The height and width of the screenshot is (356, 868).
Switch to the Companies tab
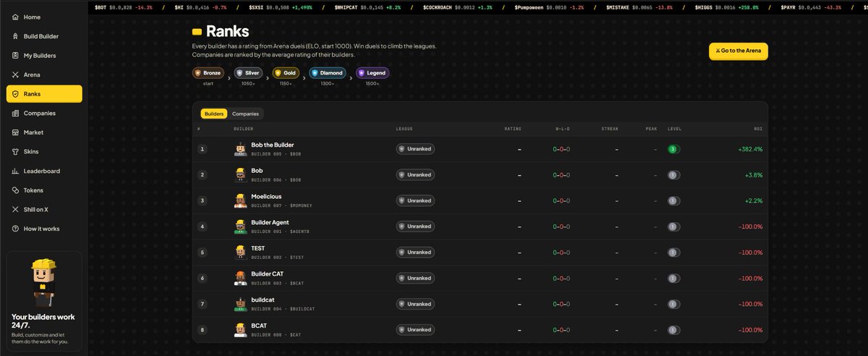click(245, 114)
